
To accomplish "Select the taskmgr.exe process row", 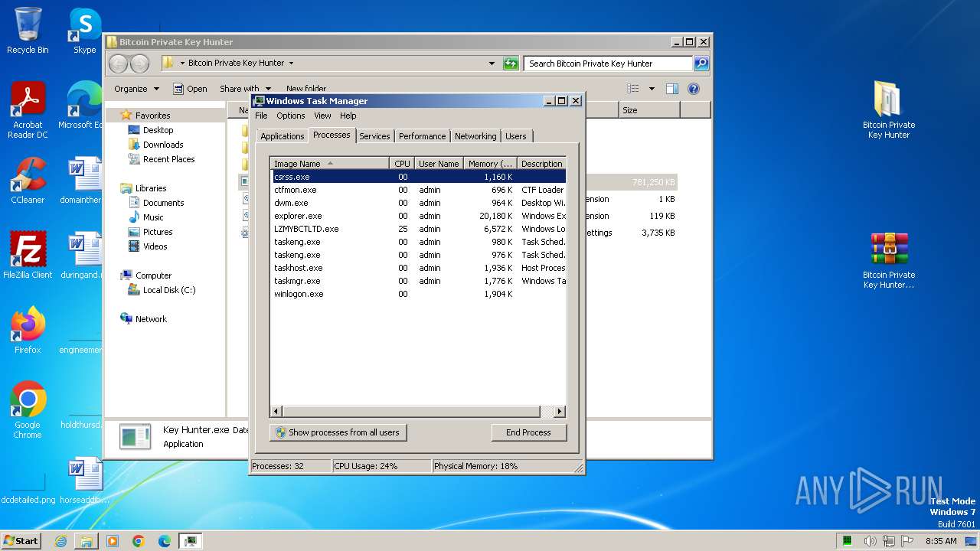I will tap(418, 281).
